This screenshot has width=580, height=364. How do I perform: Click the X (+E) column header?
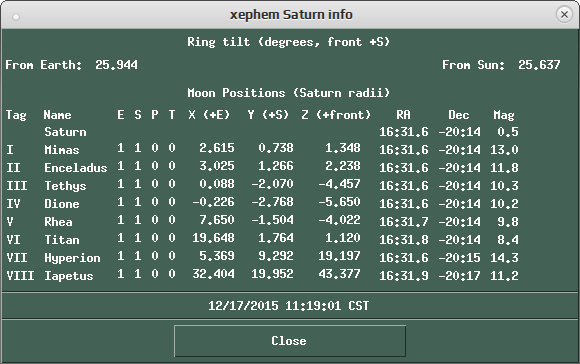(209, 115)
